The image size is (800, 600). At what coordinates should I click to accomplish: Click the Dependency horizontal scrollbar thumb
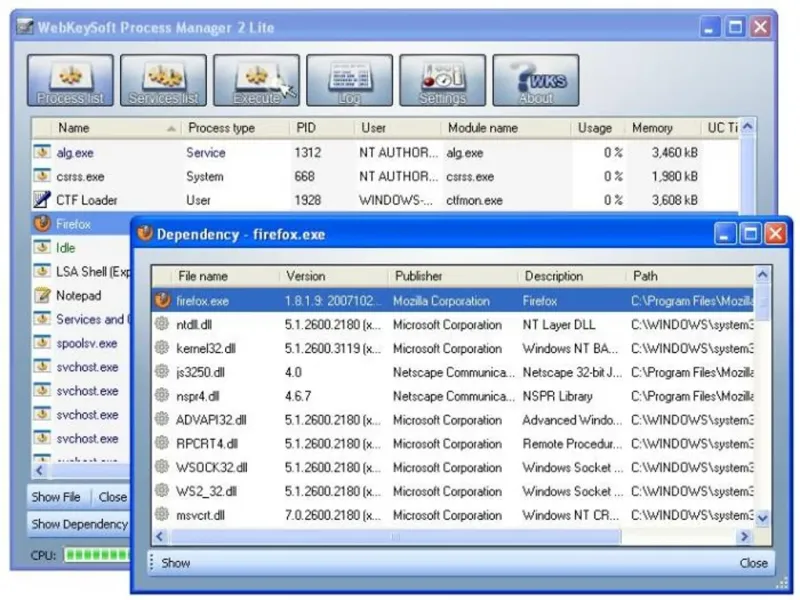coord(395,536)
